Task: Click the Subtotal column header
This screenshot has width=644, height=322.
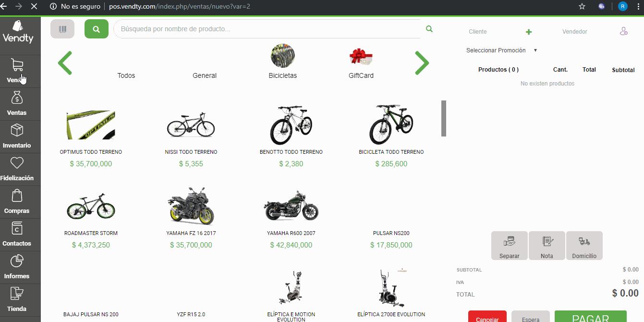Action: [x=623, y=70]
